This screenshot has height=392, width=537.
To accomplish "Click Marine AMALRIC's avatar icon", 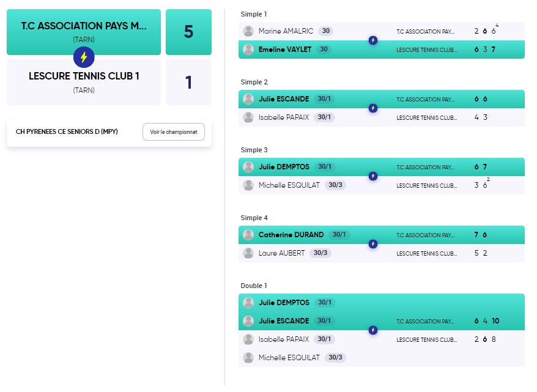I will pyautogui.click(x=248, y=31).
